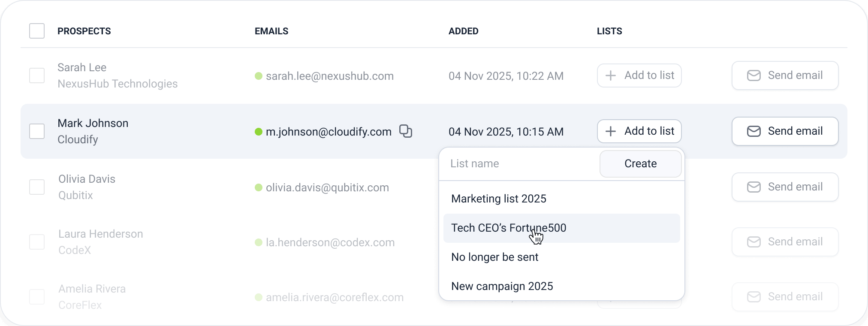
Task: Copy Mark Johnson's email address icon
Action: click(x=405, y=131)
